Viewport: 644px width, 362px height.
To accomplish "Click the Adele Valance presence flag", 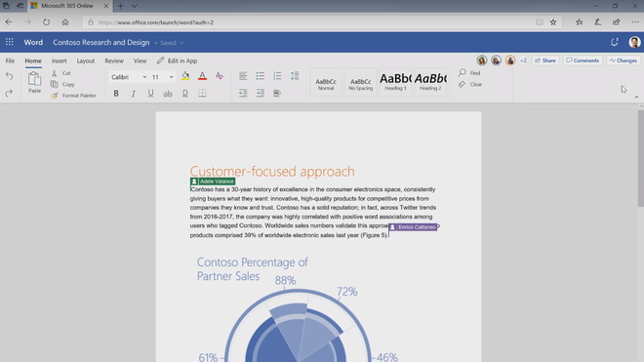I will [213, 181].
